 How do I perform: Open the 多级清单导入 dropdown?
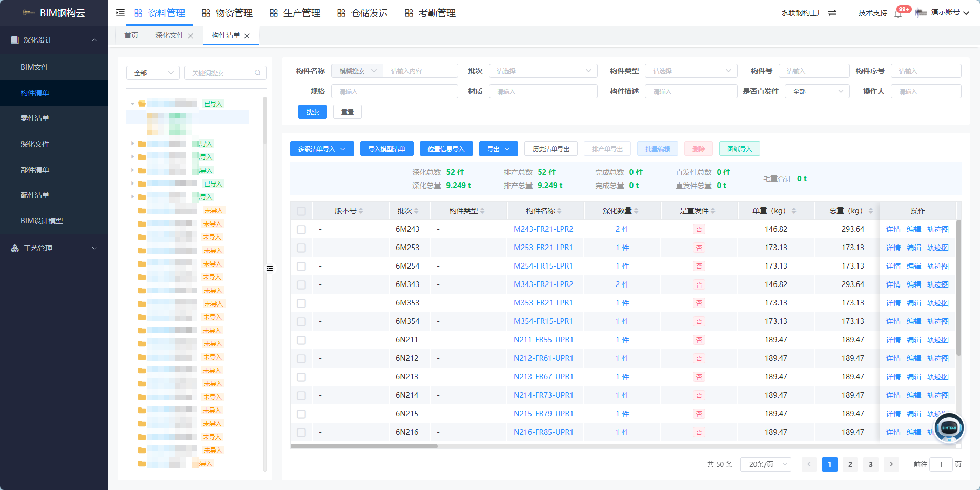click(322, 149)
